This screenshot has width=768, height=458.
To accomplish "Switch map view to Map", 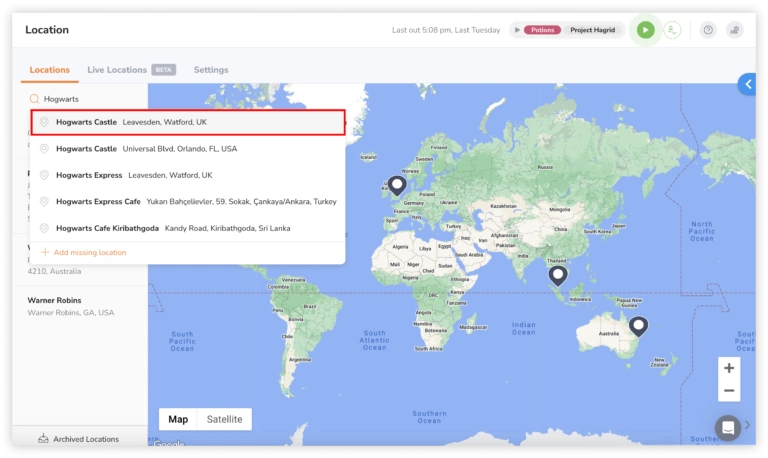I will tap(178, 419).
